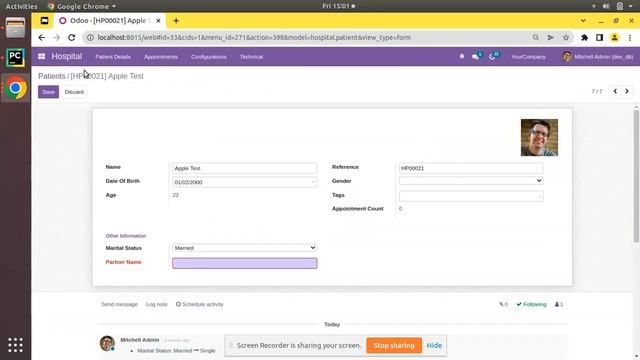
Task: Open Chrome from the Ubuntu dock
Action: tap(16, 88)
